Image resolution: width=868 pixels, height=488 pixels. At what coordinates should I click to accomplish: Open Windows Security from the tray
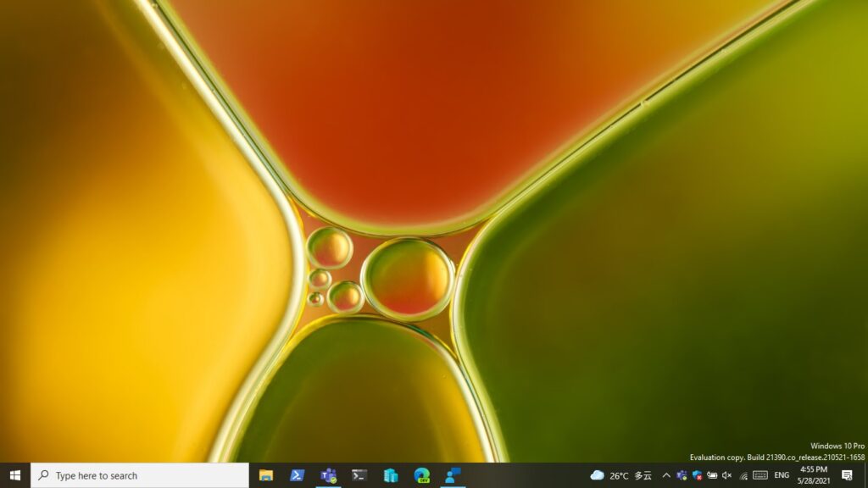click(x=697, y=475)
